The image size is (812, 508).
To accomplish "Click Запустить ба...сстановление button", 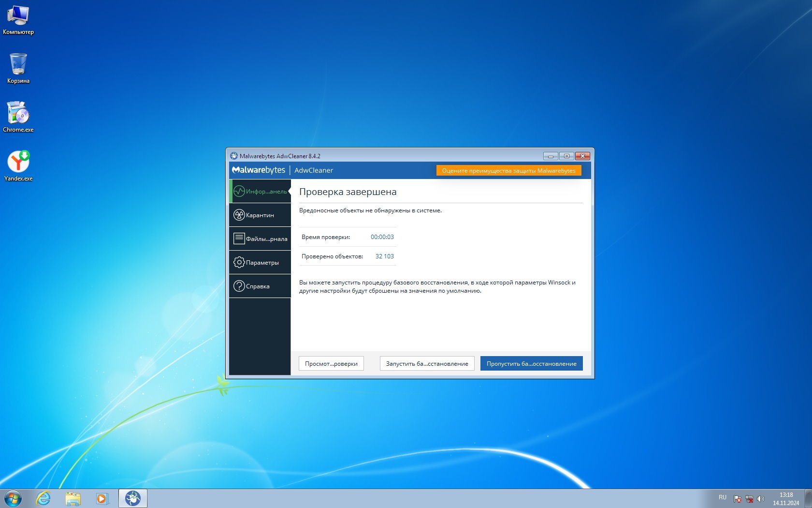I will coord(427,363).
